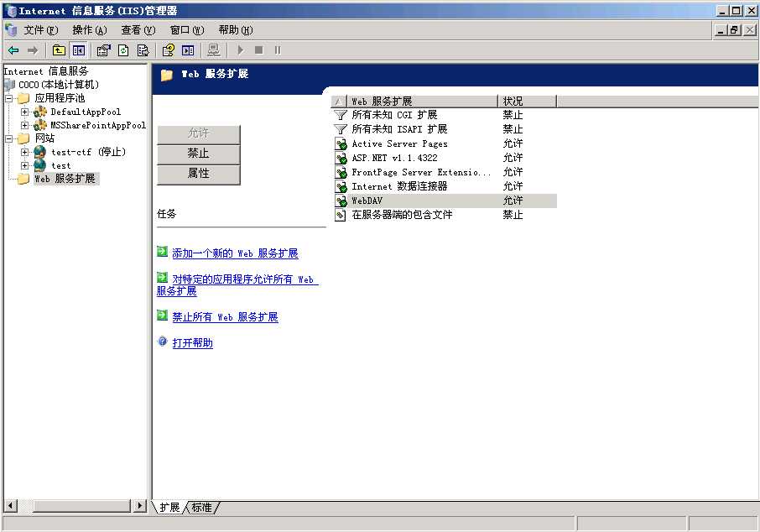Viewport: 760px width, 532px height.
Task: Click the Forward arrow toolbar icon
Action: click(33, 50)
